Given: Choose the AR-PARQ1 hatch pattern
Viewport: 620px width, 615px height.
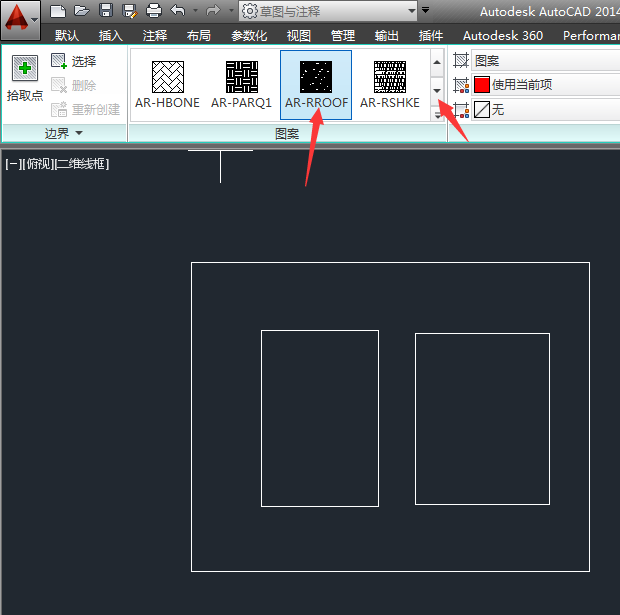Looking at the screenshot, I should [x=242, y=85].
